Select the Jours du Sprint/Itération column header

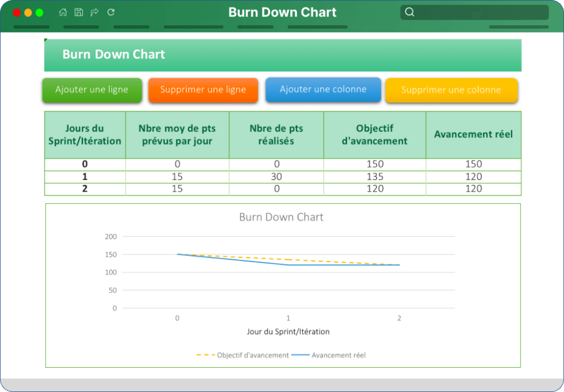pos(85,135)
